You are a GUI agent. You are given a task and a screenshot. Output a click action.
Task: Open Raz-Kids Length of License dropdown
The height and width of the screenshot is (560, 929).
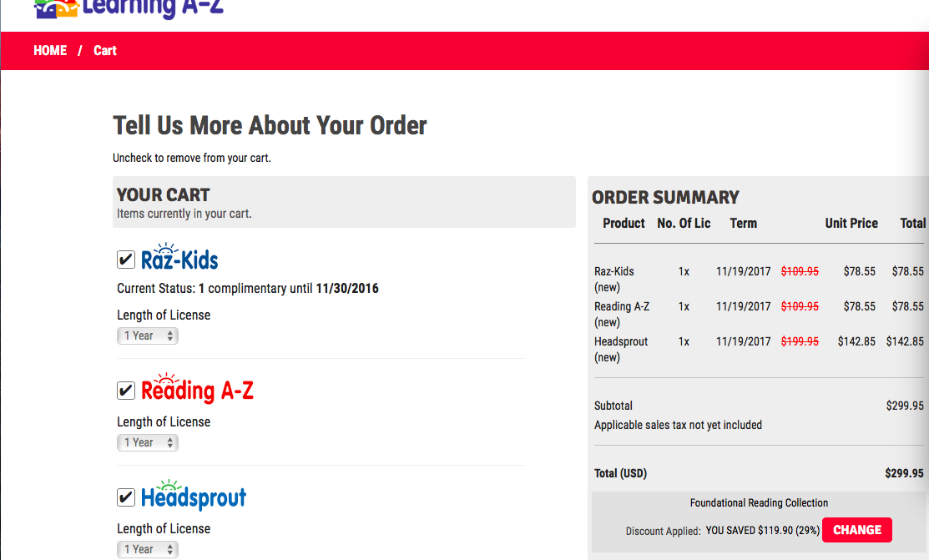pos(148,336)
